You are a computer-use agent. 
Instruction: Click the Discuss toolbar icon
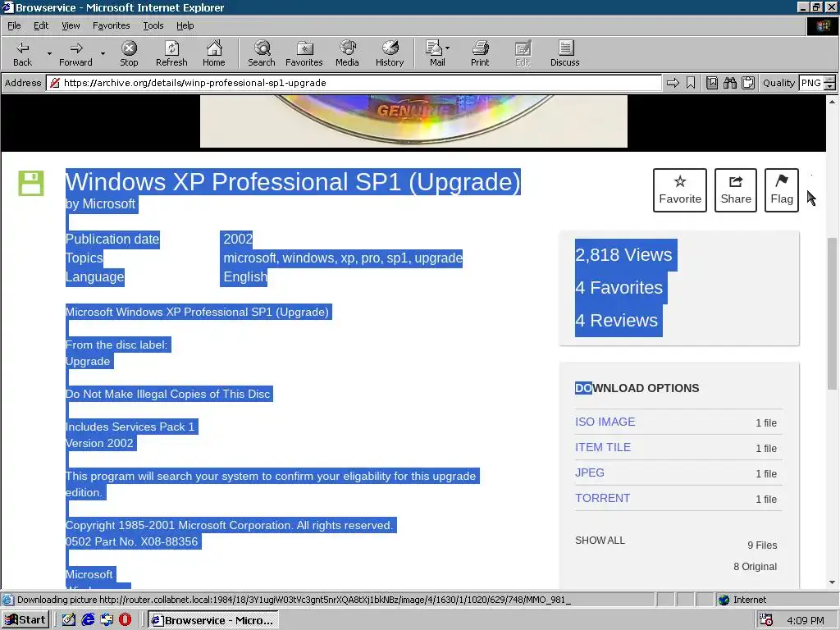click(564, 53)
